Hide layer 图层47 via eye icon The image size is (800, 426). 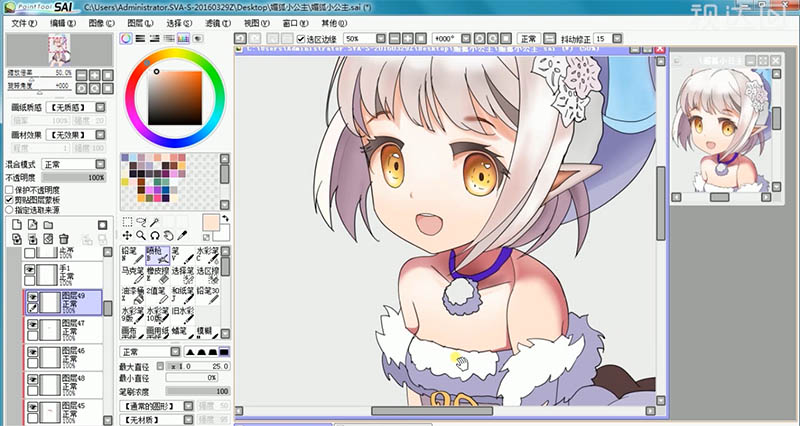[32, 324]
